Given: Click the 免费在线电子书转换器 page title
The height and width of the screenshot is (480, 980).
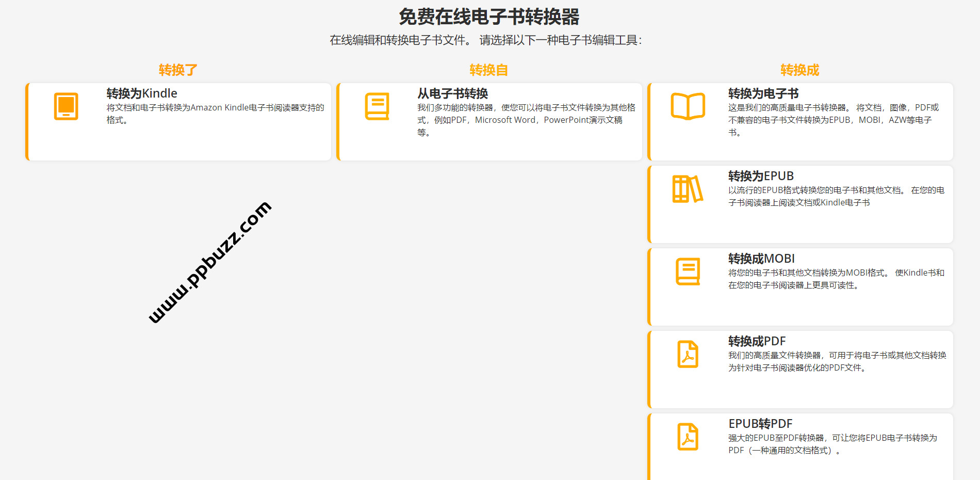Looking at the screenshot, I should (489, 17).
